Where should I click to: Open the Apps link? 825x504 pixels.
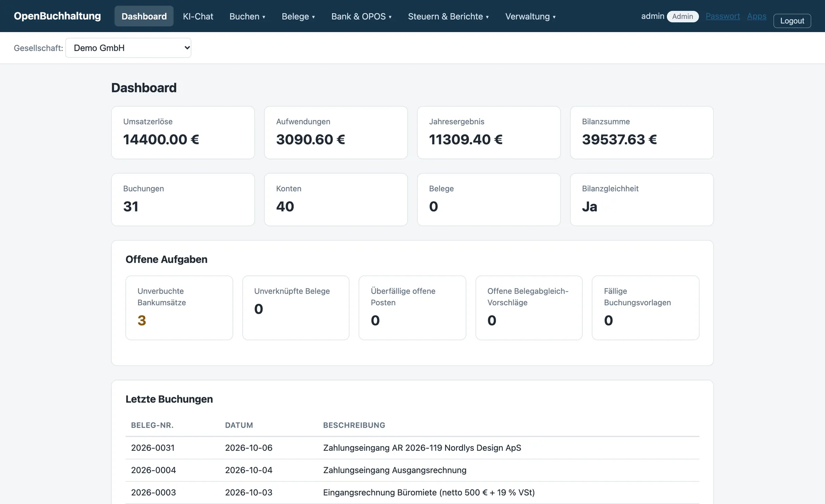point(757,16)
